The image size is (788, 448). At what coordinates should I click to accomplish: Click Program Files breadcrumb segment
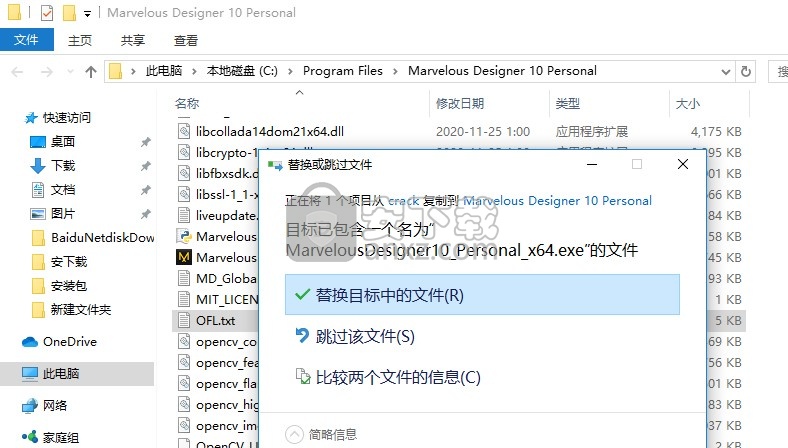343,71
